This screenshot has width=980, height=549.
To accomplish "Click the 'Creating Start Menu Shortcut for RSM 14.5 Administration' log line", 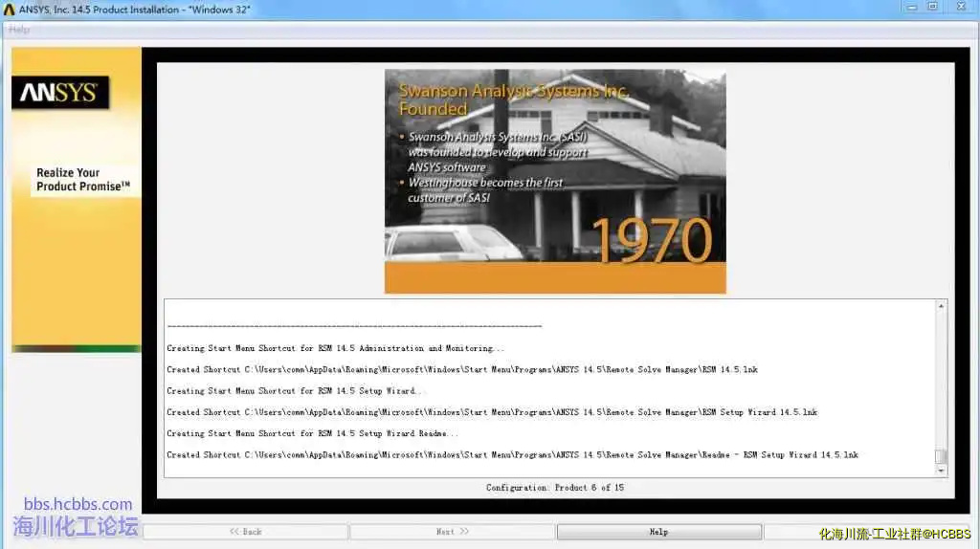I will [x=335, y=348].
